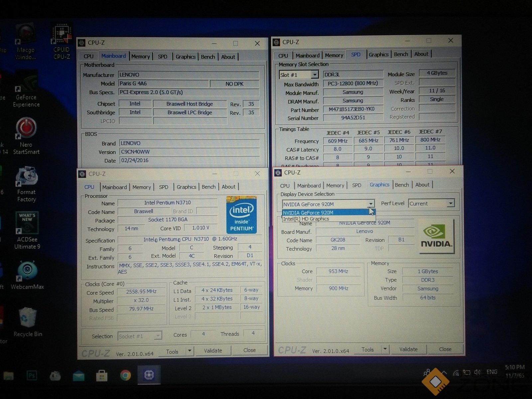Image resolution: width=532 pixels, height=399 pixels.
Task: Open the Macgo Windows desktop shortcut
Action: 26,42
